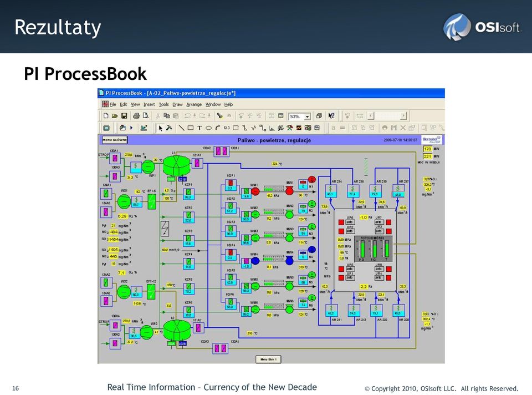Select the Value (123) tool

point(226,128)
